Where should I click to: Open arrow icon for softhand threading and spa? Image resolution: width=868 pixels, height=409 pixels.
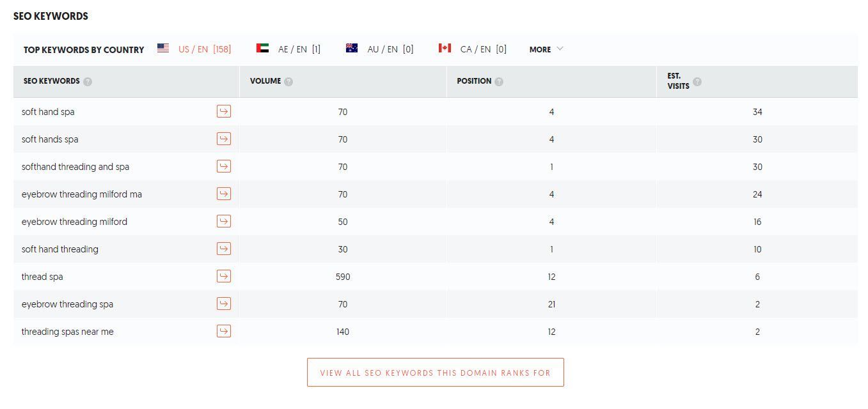point(223,166)
